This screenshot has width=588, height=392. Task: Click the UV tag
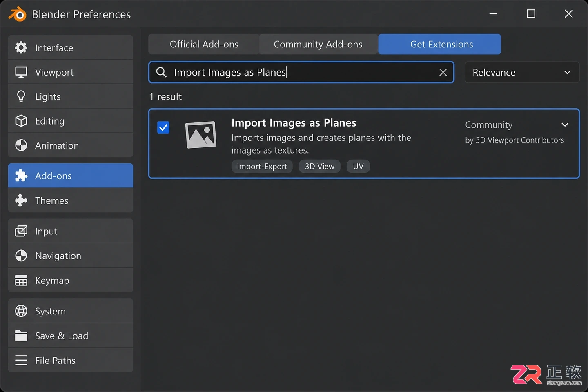click(358, 166)
